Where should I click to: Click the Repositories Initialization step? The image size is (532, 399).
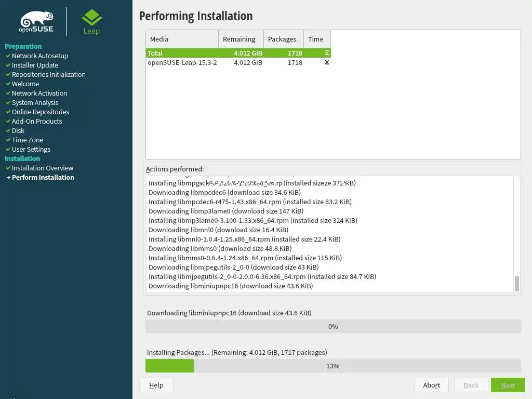[48, 74]
